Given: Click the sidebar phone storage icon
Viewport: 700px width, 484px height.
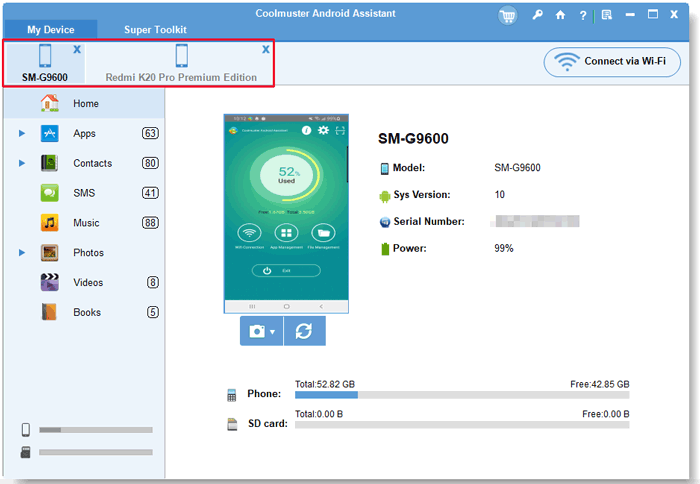Looking at the screenshot, I should (26, 430).
